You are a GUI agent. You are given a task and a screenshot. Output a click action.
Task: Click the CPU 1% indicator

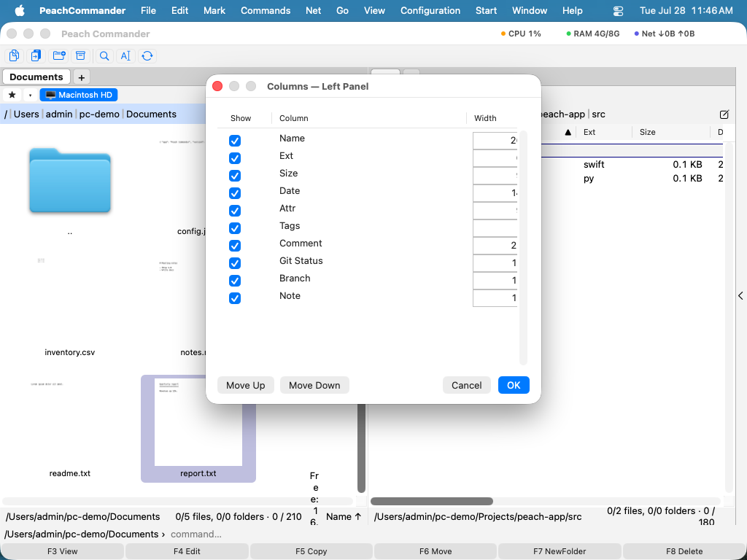521,34
